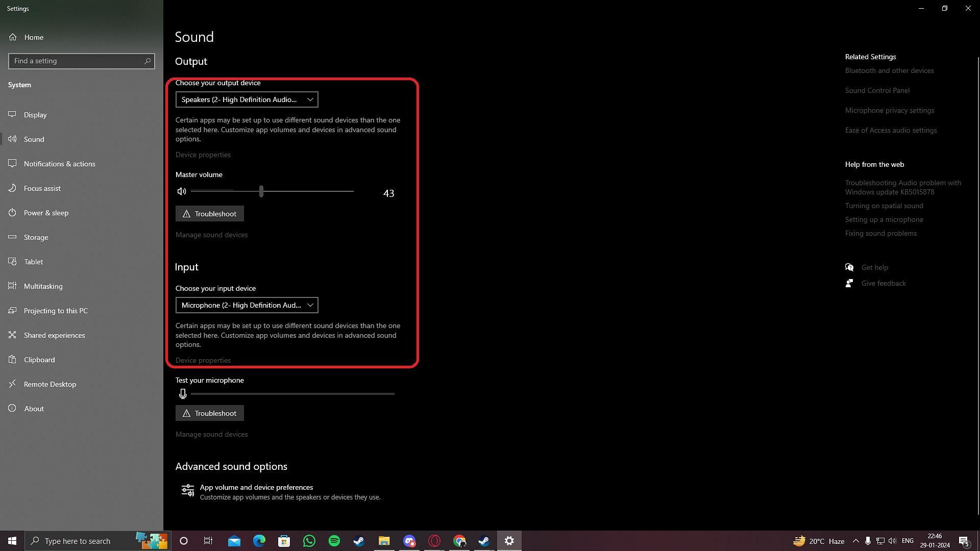Click the microphone icon under Test your microphone
Viewport: 980px width, 551px height.
[x=183, y=394]
